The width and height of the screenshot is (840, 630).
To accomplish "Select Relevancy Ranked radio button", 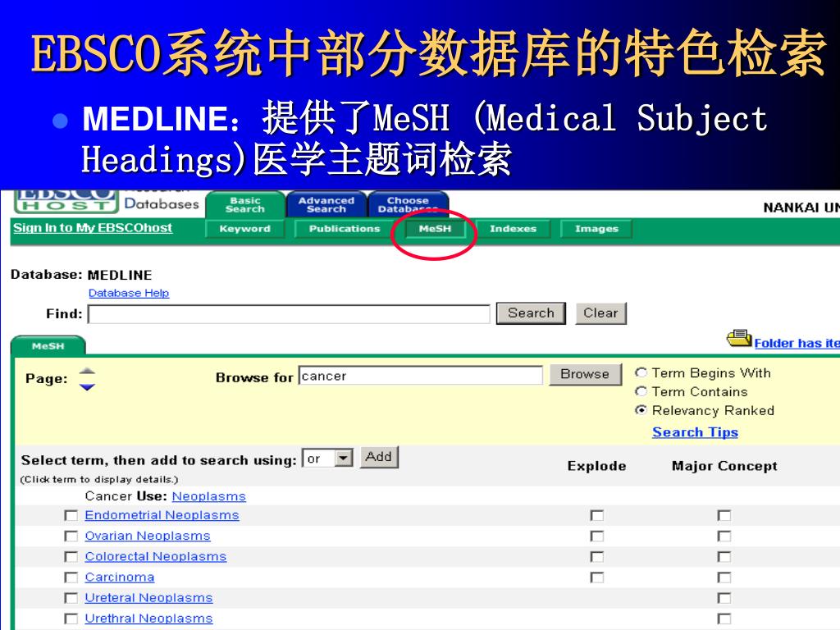I will click(641, 410).
